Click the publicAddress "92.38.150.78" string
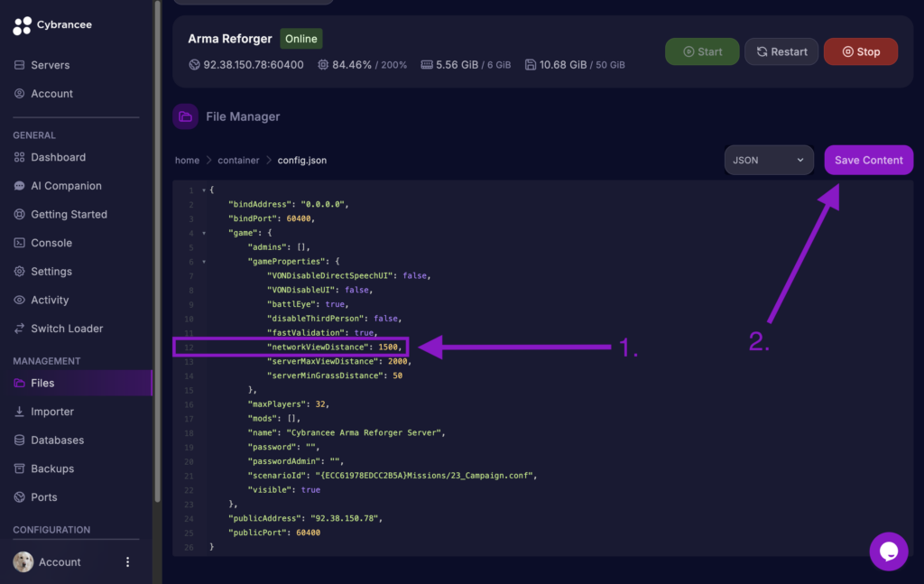The image size is (924, 584). click(x=344, y=519)
